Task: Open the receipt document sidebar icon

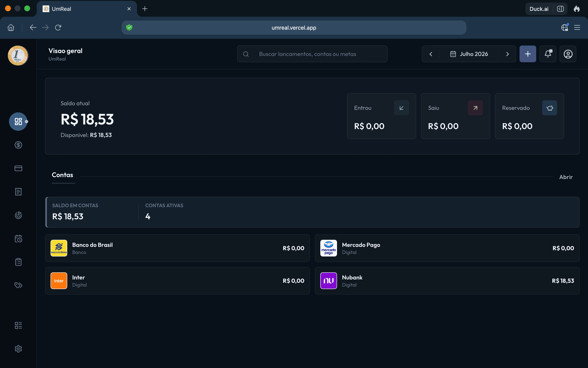Action: pos(18,192)
